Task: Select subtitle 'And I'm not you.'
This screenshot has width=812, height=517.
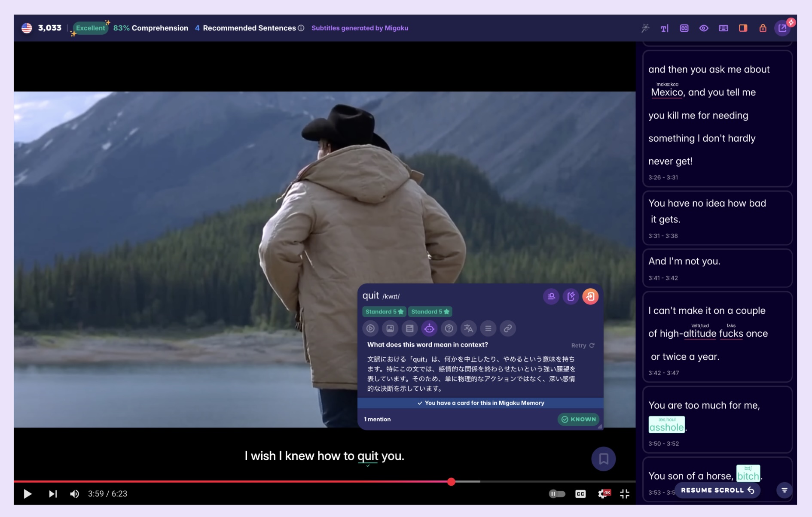Action: (x=717, y=268)
